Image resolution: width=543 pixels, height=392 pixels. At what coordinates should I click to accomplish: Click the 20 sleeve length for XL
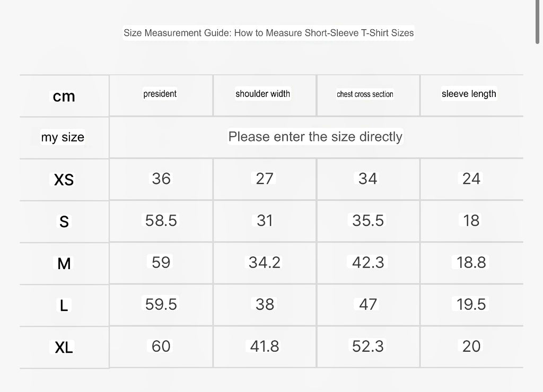point(471,346)
